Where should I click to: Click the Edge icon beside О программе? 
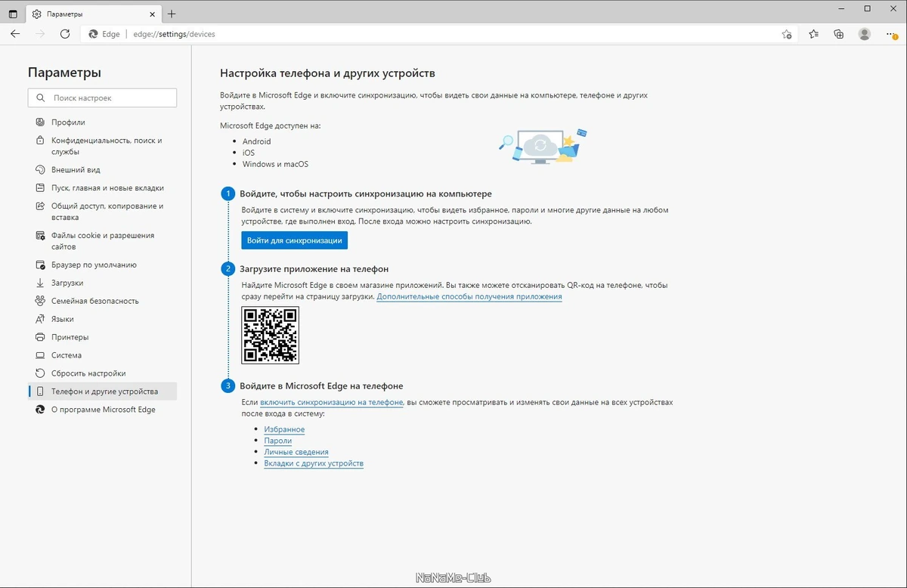pos(40,410)
